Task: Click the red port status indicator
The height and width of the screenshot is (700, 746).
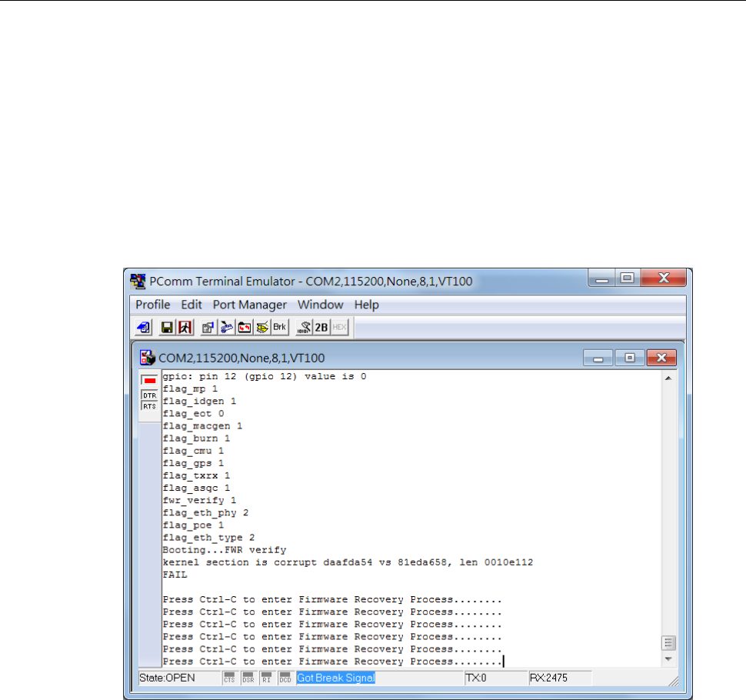Action: click(x=150, y=381)
